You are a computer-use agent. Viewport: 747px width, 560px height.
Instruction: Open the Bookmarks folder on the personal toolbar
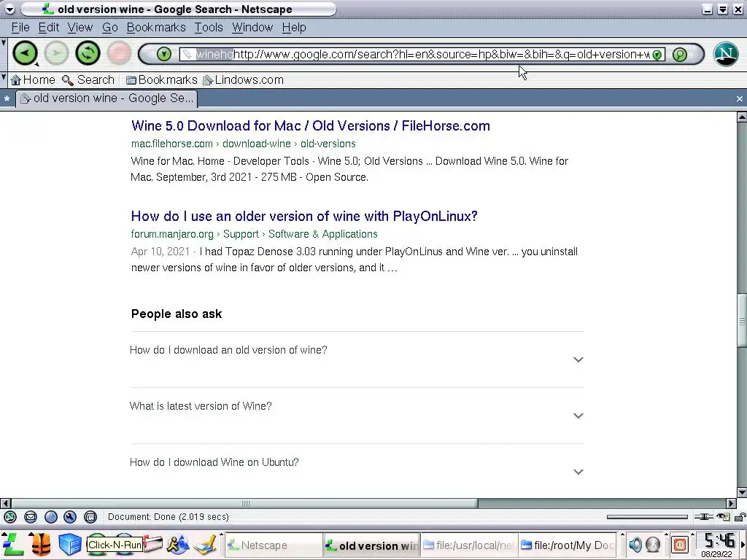tap(161, 80)
